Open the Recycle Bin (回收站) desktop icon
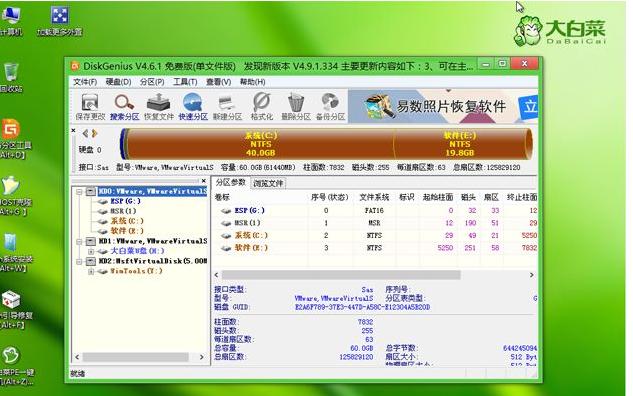 [11, 78]
